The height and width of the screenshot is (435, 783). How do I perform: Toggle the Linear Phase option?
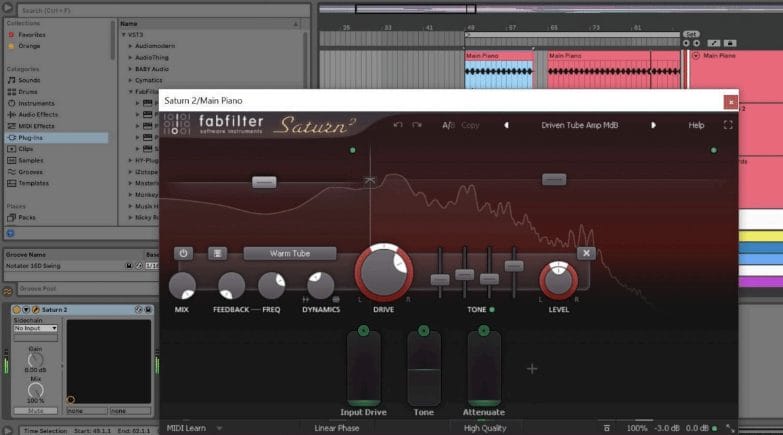tap(337, 428)
